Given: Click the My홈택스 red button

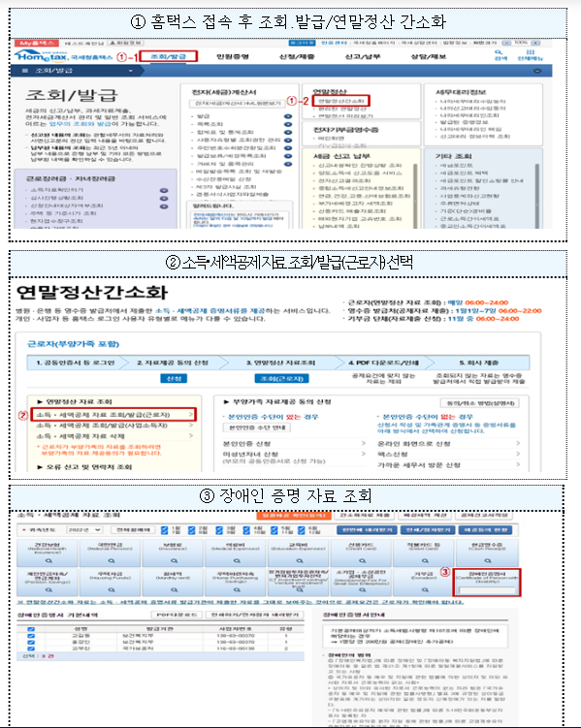Looking at the screenshot, I should click(36, 44).
